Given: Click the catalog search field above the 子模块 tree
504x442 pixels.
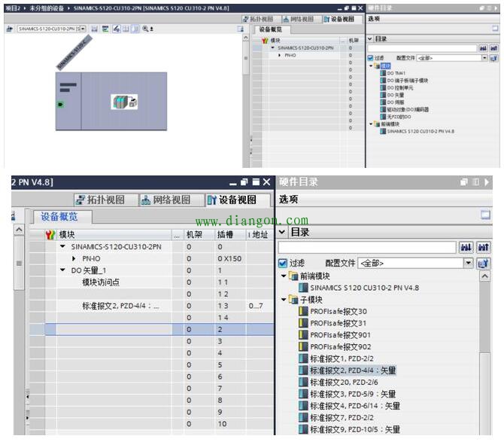Looking at the screenshot, I should (x=366, y=248).
